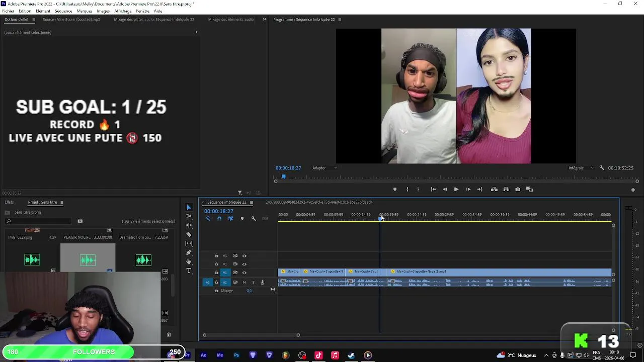Select the Type text tool
The image size is (644, 362).
coord(189,270)
